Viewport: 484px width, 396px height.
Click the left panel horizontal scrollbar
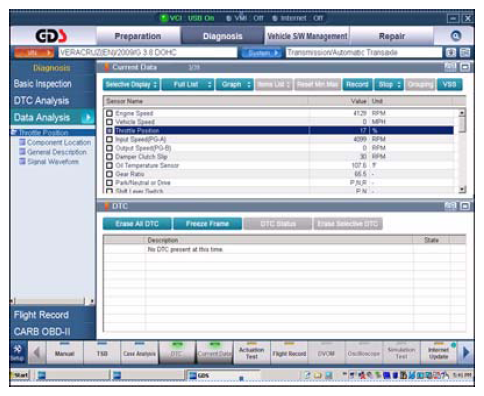[x=53, y=301]
